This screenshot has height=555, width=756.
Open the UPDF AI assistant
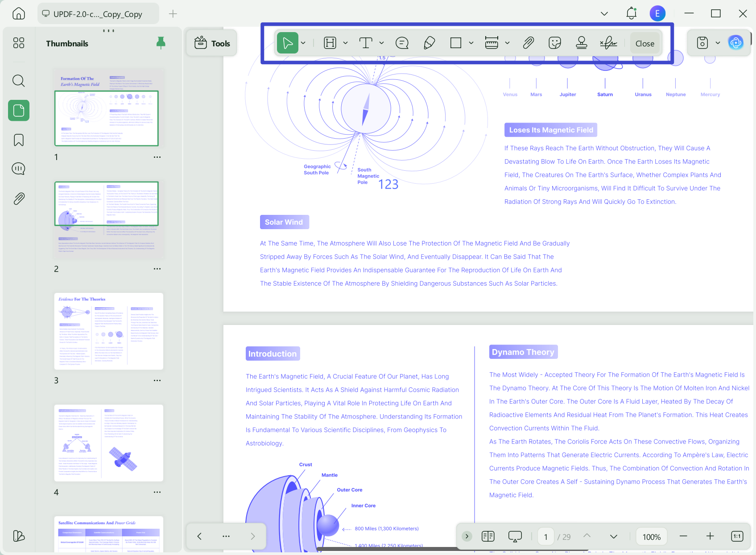[736, 43]
